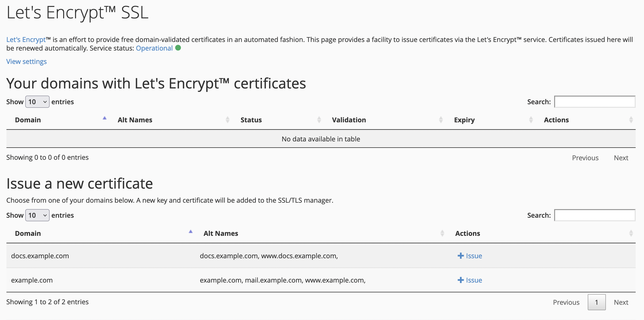The image size is (644, 320).
Task: Click 'No data available in table' row
Action: coord(321,139)
